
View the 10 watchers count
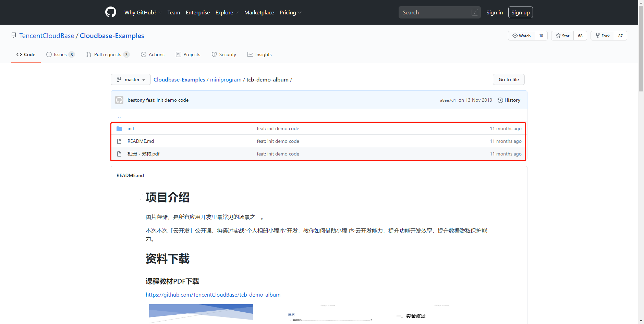coord(541,36)
